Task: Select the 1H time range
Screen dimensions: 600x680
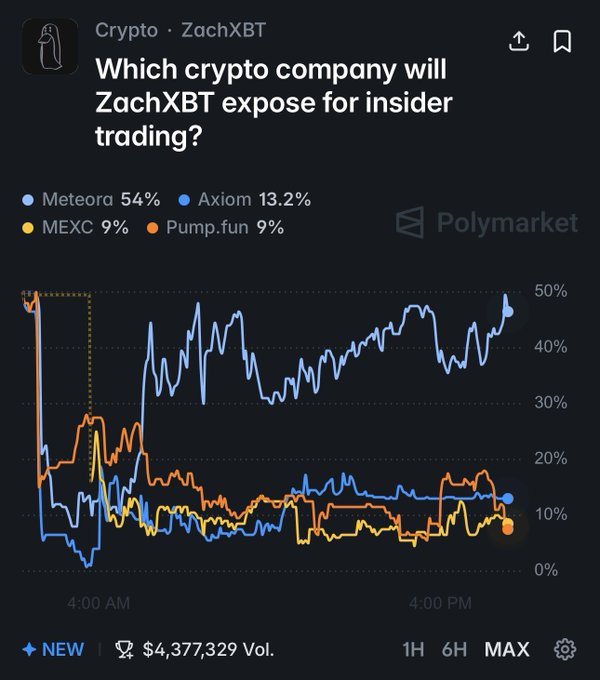Action: (x=413, y=649)
